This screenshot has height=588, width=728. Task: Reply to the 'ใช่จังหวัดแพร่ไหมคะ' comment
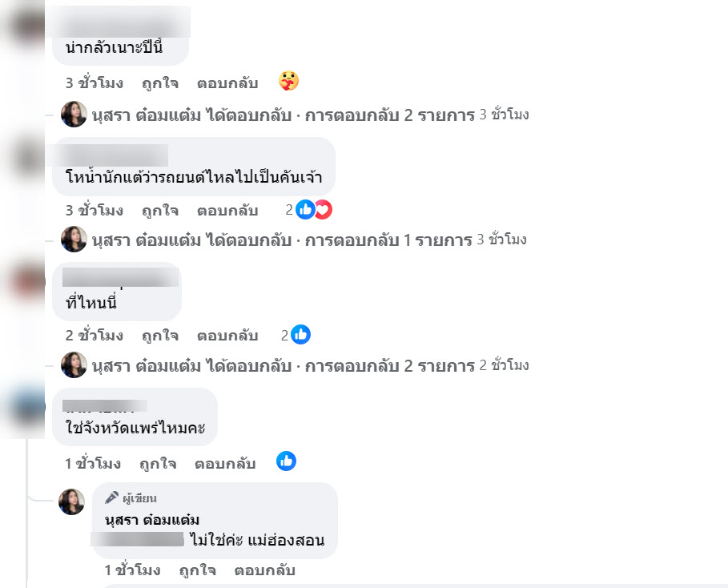coord(225,464)
